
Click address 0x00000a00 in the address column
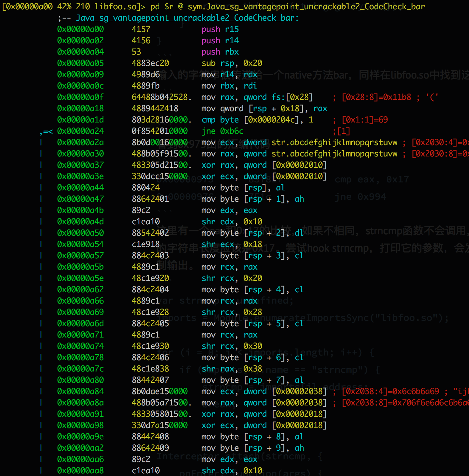[x=80, y=29]
